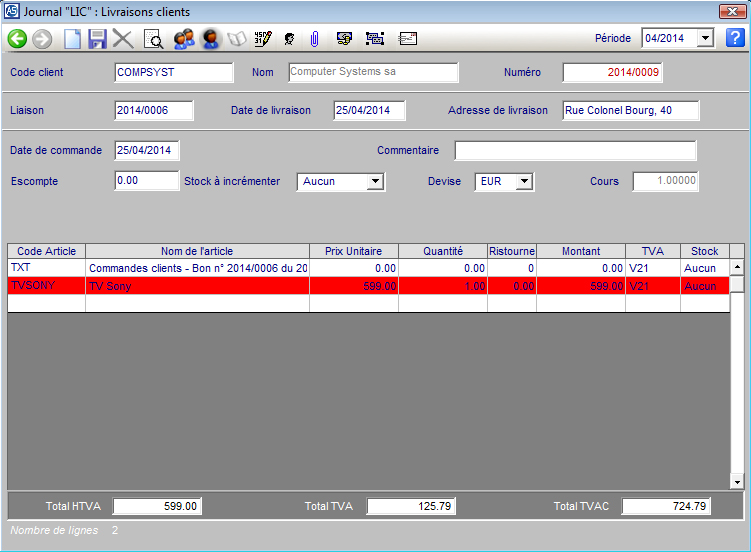Open search with the magnifier document icon
751x552 pixels.
coord(153,39)
